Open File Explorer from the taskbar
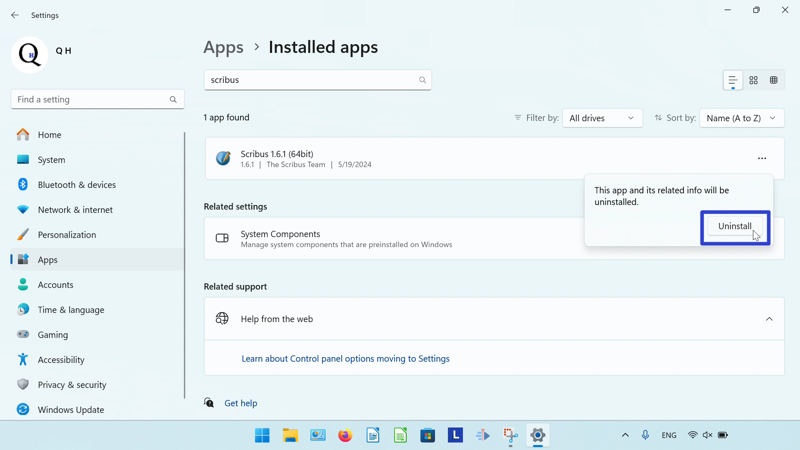The image size is (800, 450). coord(290,435)
